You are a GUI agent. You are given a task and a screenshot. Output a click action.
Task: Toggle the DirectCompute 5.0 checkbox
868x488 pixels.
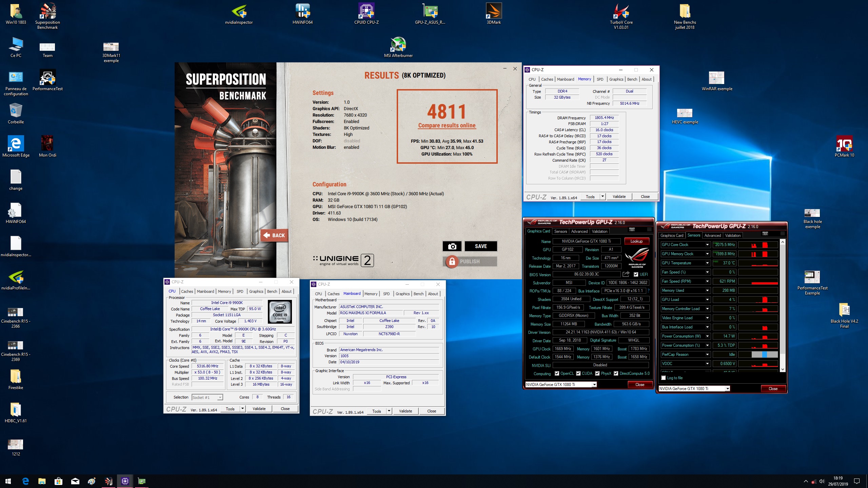[616, 373]
